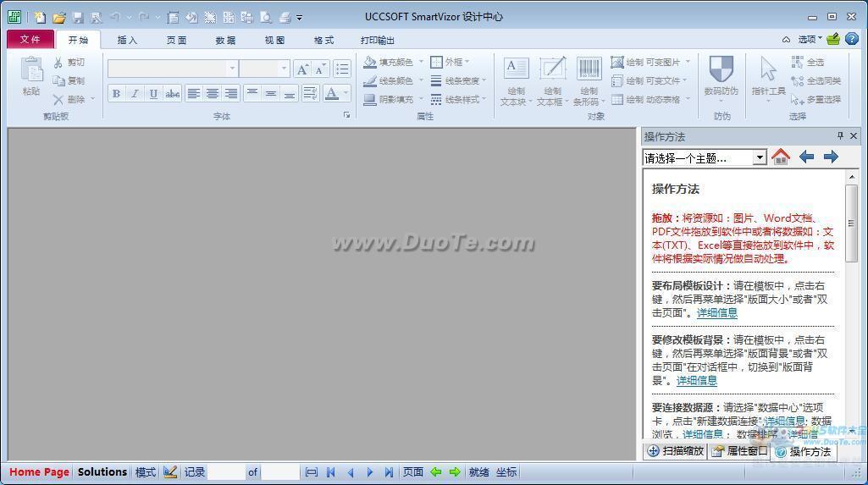Click the green next page arrow

pos(455,471)
